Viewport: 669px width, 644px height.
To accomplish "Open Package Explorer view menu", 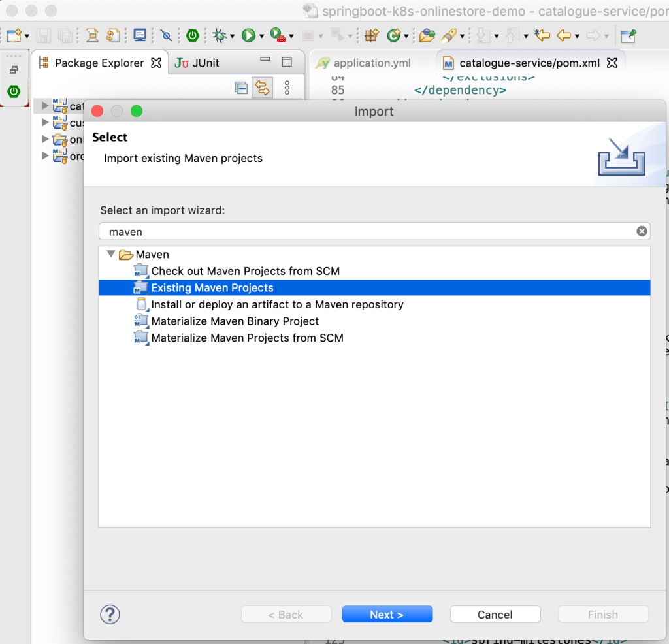I will 287,88.
